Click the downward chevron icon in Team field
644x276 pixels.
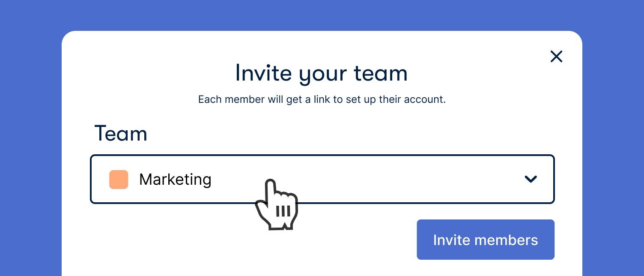[x=531, y=179]
